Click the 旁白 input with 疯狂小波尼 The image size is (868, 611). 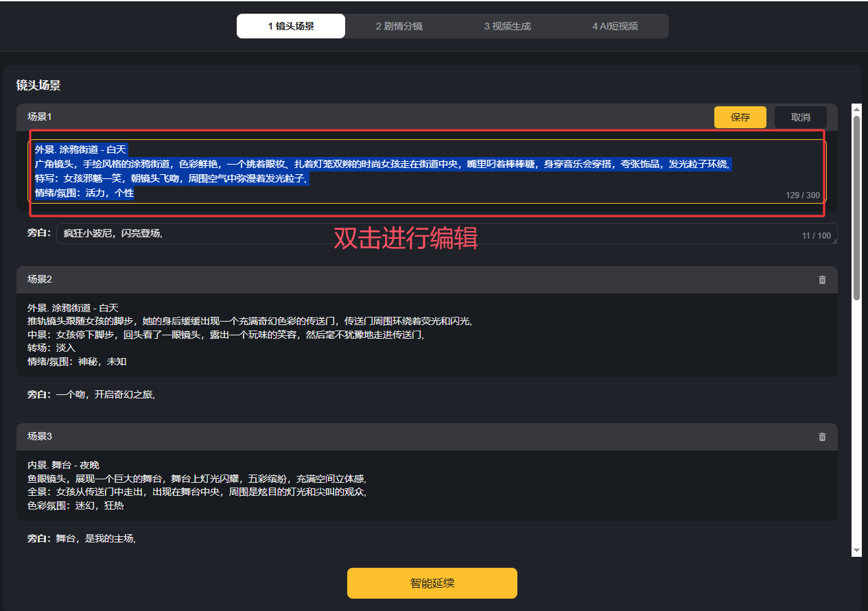click(x=447, y=233)
